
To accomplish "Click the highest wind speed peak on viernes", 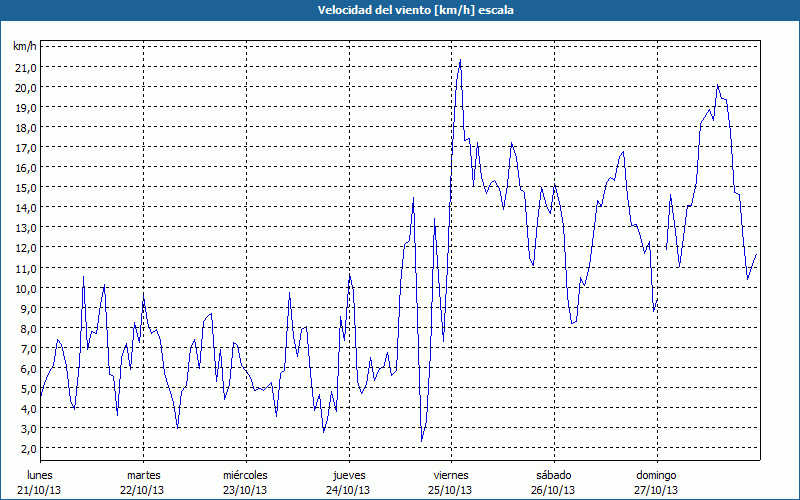I will [x=460, y=60].
